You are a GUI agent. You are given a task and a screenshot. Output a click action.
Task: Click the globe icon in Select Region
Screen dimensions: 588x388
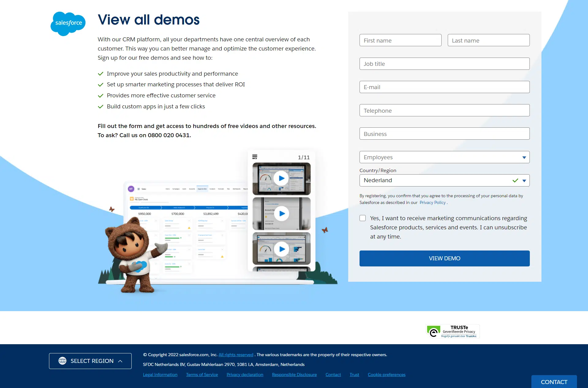62,361
